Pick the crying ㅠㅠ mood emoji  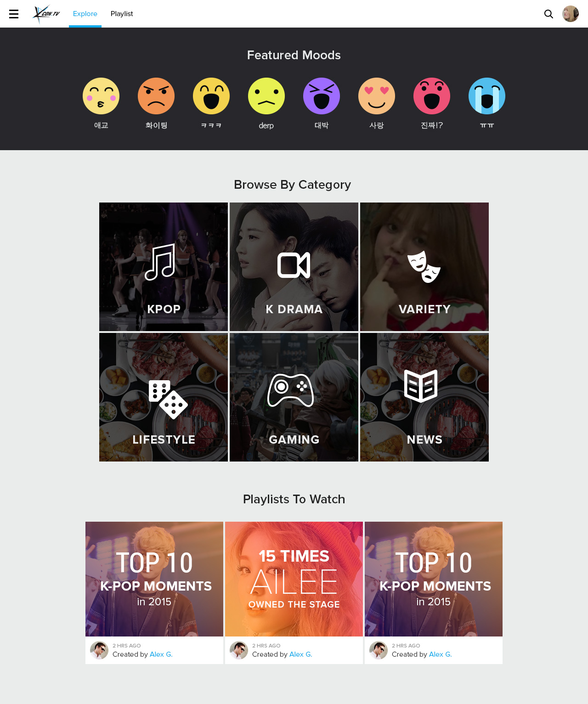click(x=487, y=96)
